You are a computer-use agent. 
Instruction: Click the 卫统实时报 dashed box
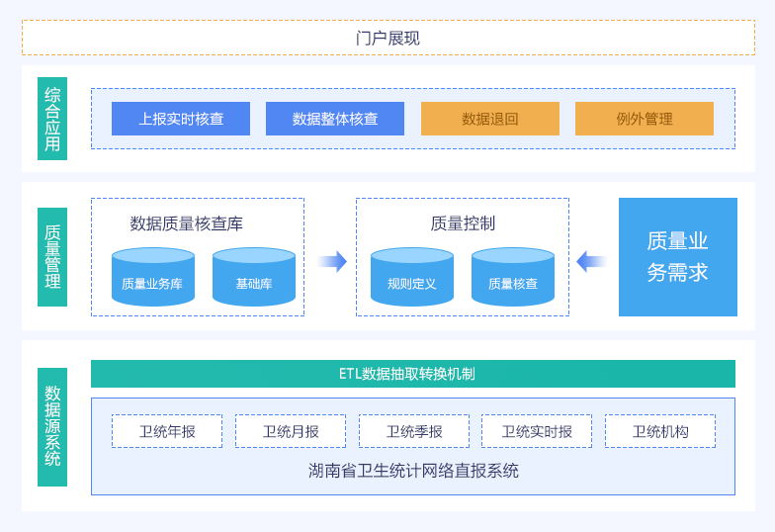point(537,431)
